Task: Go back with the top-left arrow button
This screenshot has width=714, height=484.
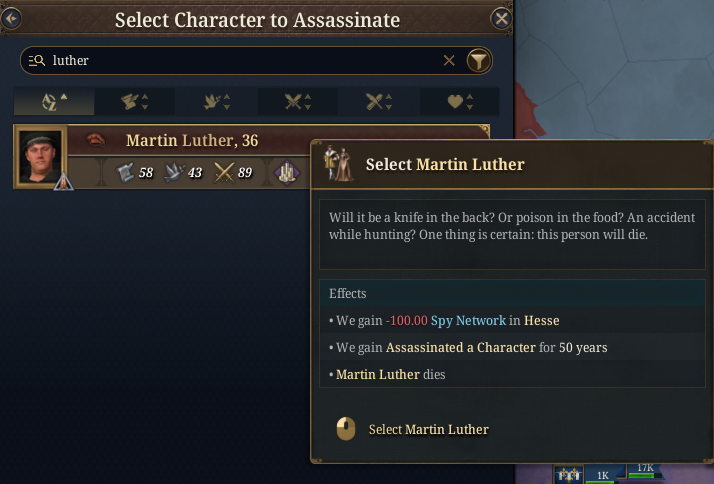Action: click(12, 17)
